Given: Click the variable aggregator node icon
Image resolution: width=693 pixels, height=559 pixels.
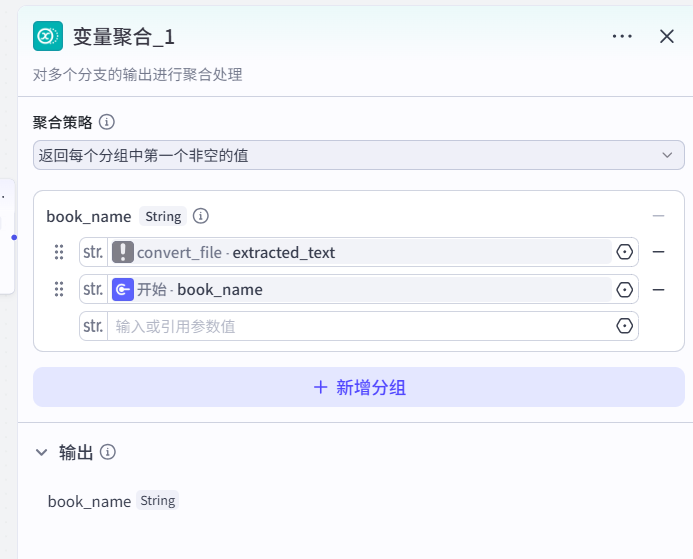Looking at the screenshot, I should (48, 36).
